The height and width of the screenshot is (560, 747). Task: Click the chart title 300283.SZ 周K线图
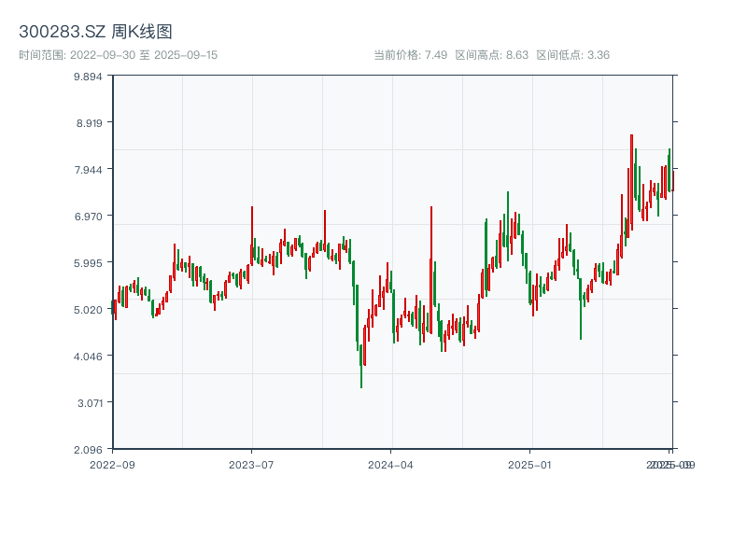(95, 32)
